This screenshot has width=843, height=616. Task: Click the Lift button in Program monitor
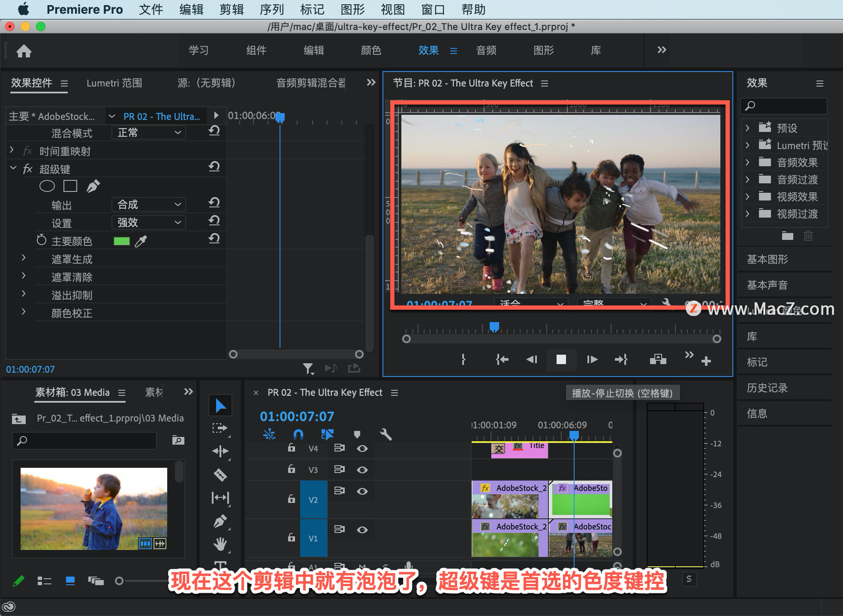(x=658, y=360)
